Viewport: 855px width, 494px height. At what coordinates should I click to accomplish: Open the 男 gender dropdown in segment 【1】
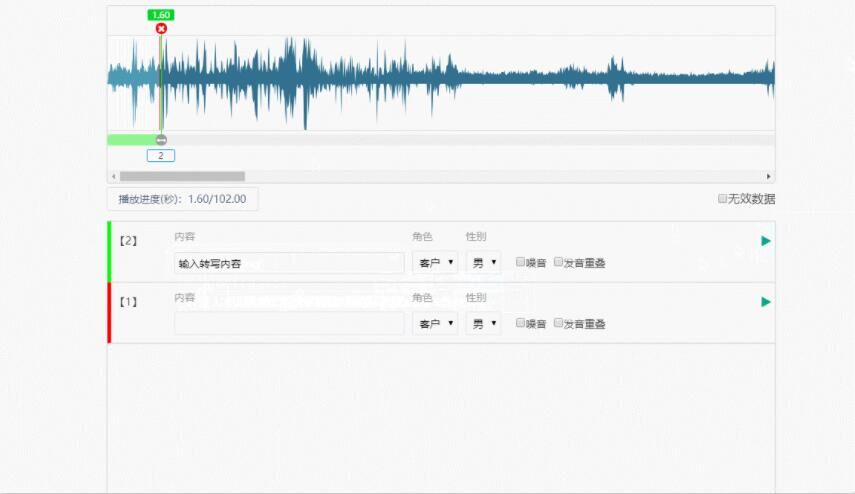coord(484,324)
